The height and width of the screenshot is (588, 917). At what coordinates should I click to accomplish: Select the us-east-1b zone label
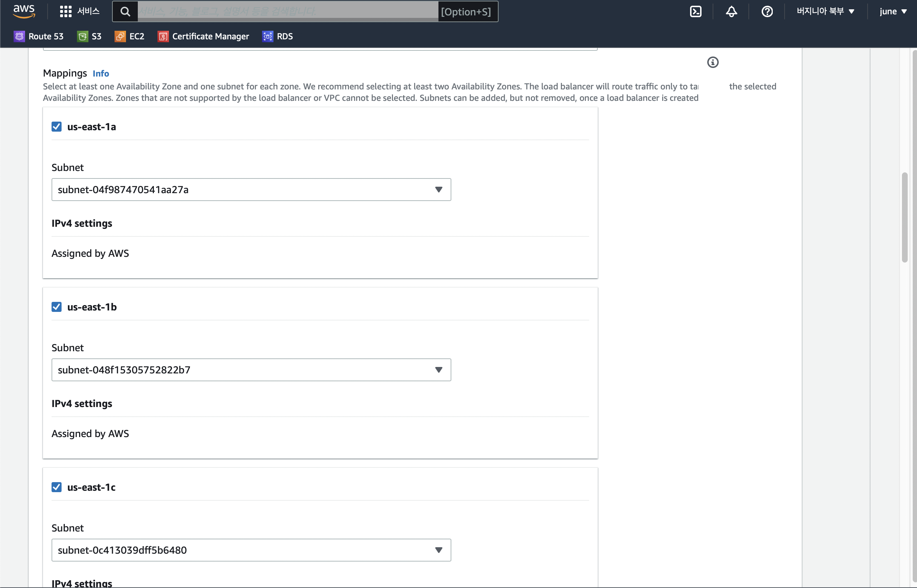point(92,307)
